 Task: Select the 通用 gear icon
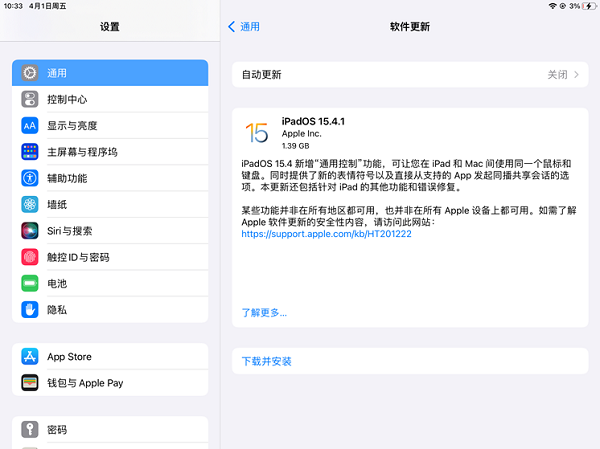click(x=30, y=73)
